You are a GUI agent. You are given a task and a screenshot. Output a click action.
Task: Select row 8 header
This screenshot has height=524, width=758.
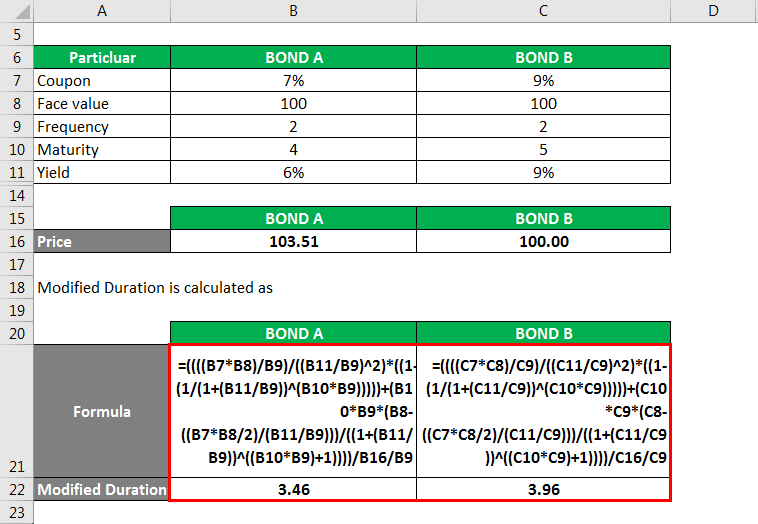pyautogui.click(x=16, y=103)
